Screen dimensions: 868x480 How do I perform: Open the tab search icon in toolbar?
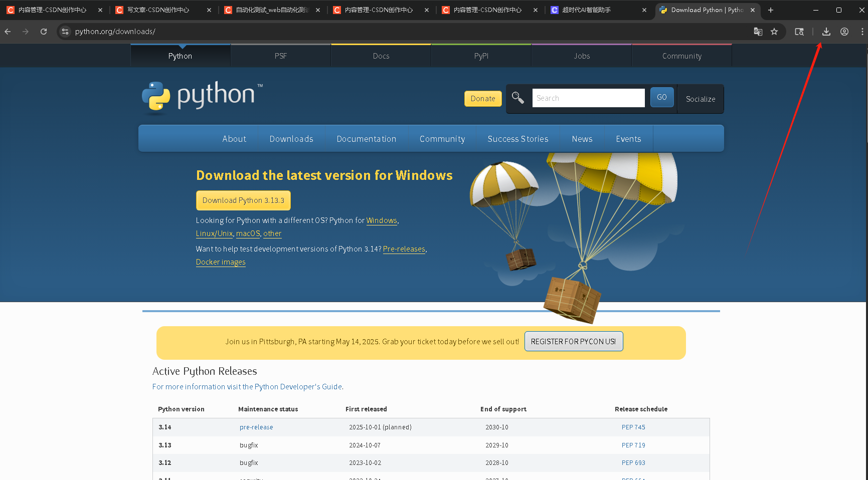[x=799, y=32]
